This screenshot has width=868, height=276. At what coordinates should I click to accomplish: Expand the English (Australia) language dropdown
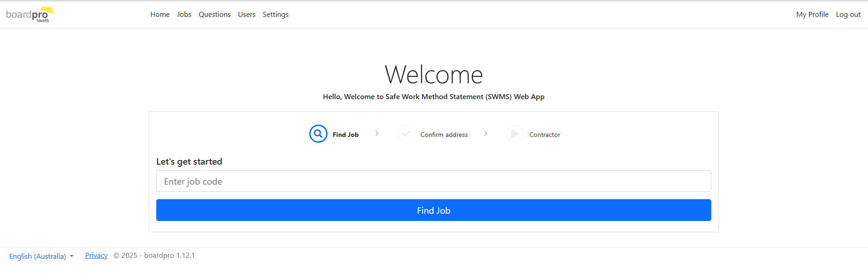point(41,256)
